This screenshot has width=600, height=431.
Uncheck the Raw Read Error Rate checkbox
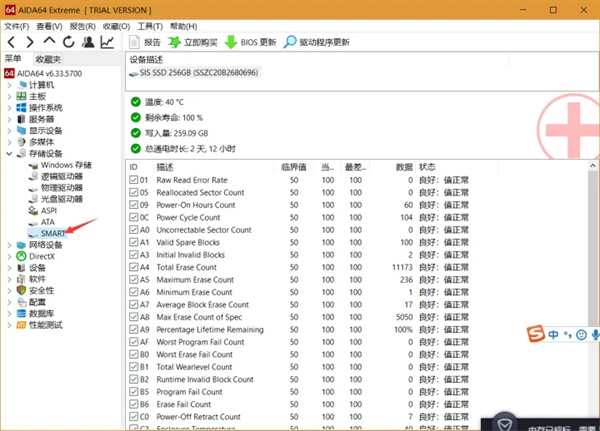click(x=135, y=180)
